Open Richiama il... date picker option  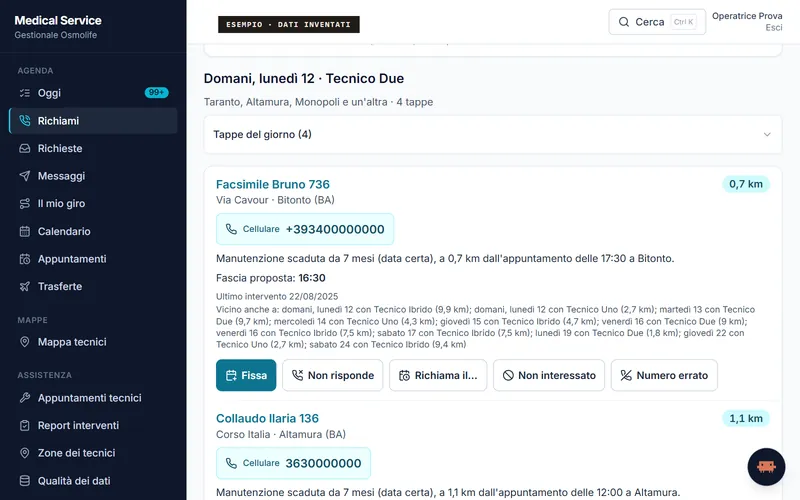[x=438, y=376]
